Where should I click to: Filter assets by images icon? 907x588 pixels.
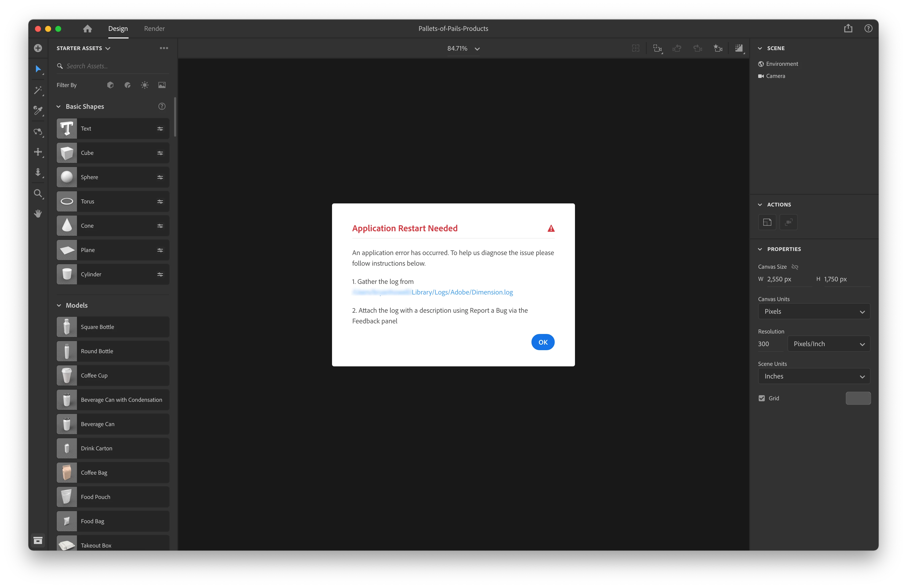point(162,85)
